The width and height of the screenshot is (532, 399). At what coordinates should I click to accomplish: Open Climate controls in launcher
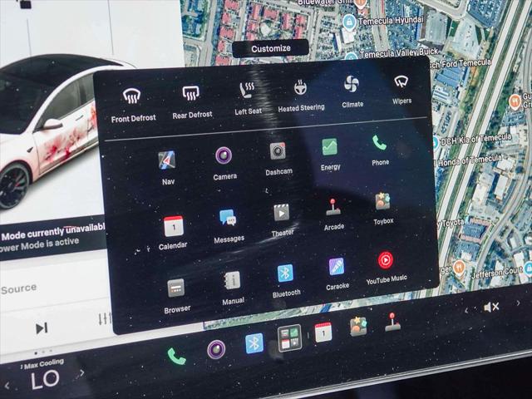point(352,91)
